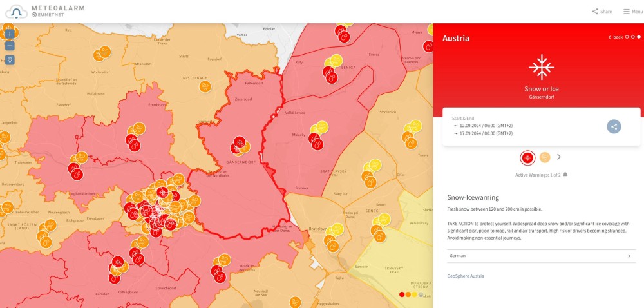The image size is (644, 308).
Task: Toggle the red legend dot on map
Action: (x=402, y=294)
